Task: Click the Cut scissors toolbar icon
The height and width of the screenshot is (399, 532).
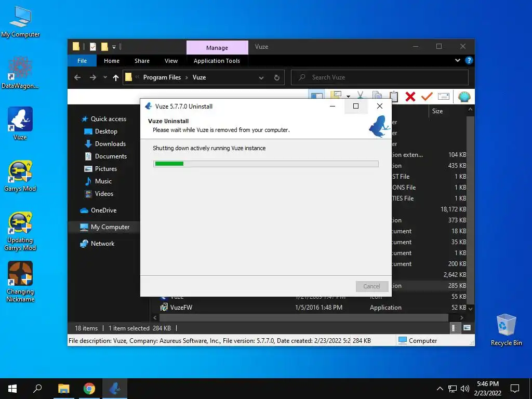Action: coord(361,96)
